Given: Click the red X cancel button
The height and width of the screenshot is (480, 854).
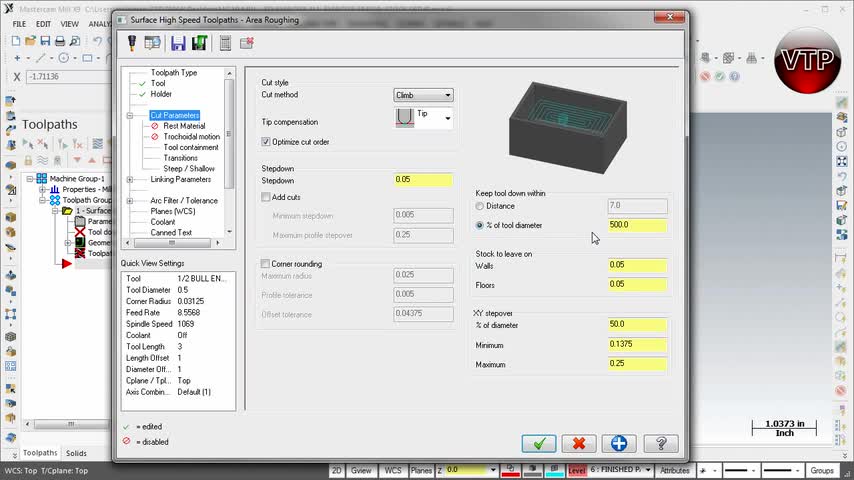Looking at the screenshot, I should [579, 443].
